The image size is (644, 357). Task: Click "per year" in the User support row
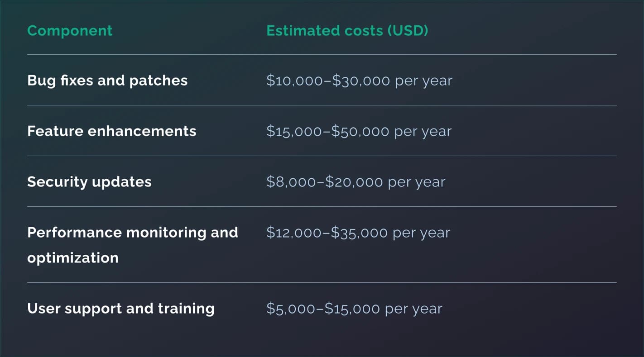coord(413,309)
